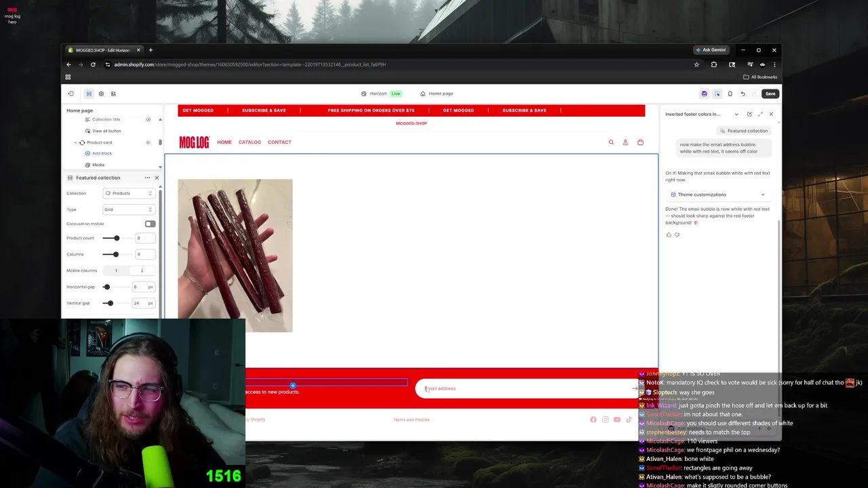
Task: Select 2 mobile columns option
Action: (x=142, y=270)
